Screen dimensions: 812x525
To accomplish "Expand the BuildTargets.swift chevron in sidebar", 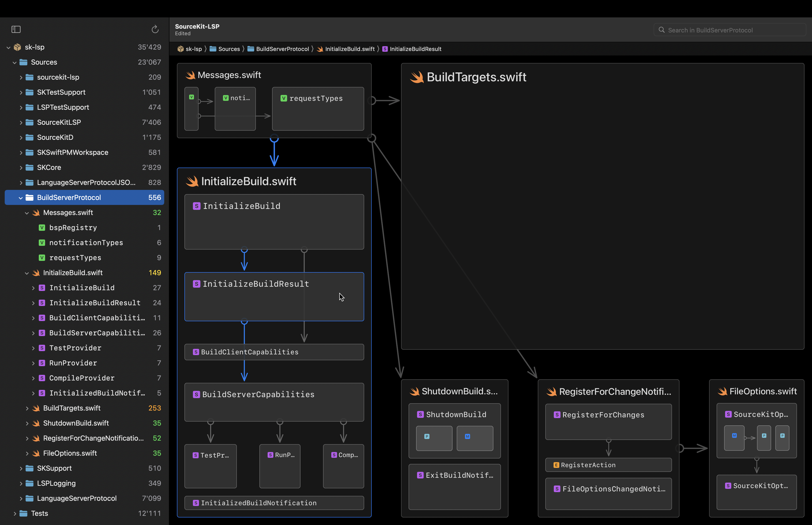I will pos(27,408).
